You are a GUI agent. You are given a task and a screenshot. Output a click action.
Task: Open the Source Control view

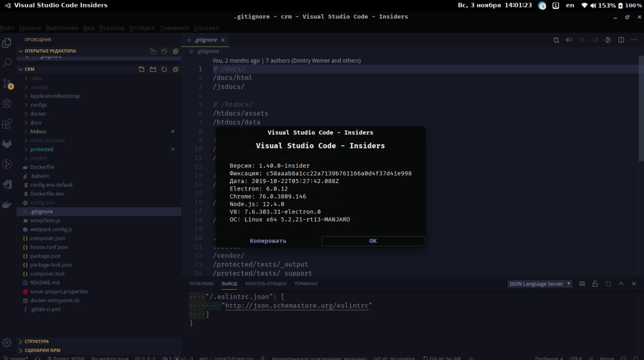click(7, 83)
